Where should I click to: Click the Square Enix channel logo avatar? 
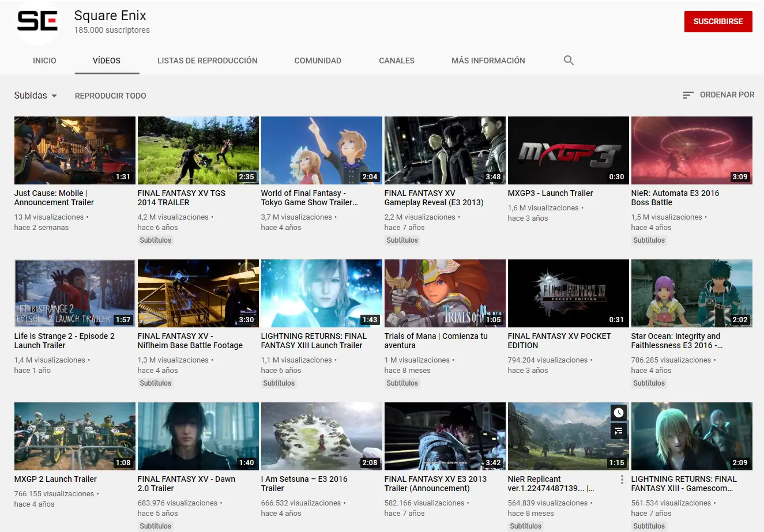tap(37, 22)
